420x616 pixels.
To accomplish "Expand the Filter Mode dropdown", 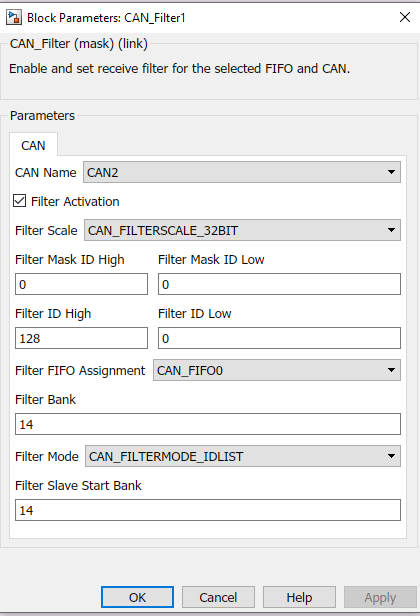I will [243, 456].
